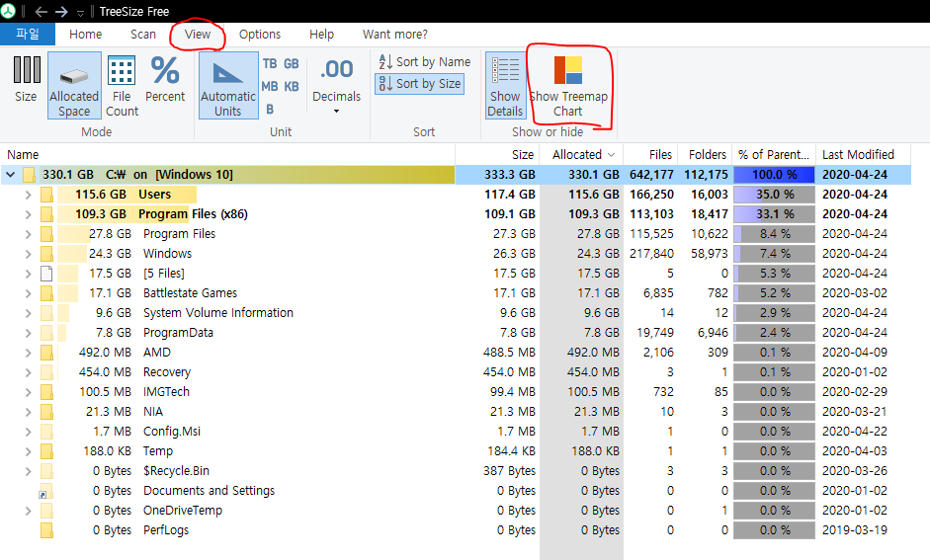Click Last Modified column header

863,155
